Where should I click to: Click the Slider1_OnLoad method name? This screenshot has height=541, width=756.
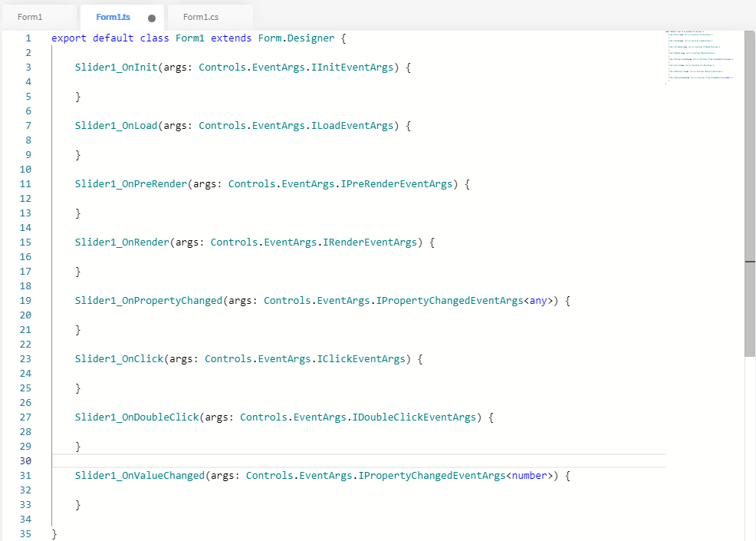[x=116, y=125]
